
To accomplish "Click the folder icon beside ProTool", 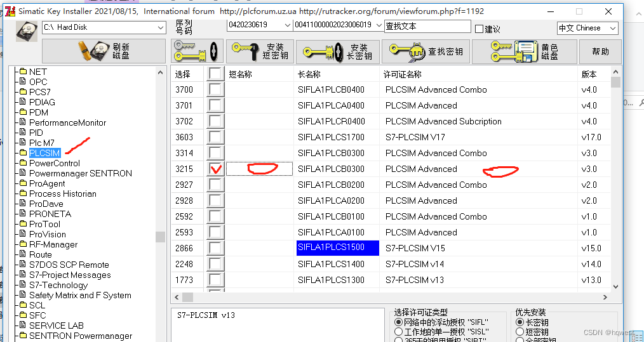I will pyautogui.click(x=23, y=224).
